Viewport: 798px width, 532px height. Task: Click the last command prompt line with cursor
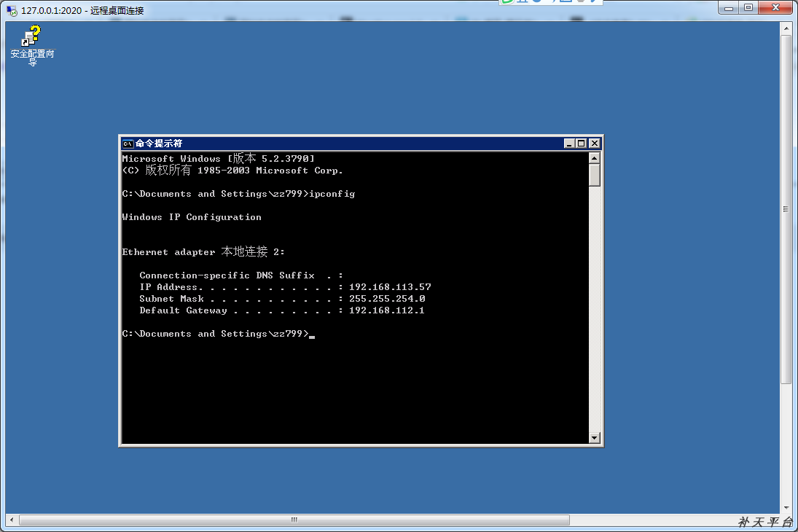pyautogui.click(x=219, y=334)
